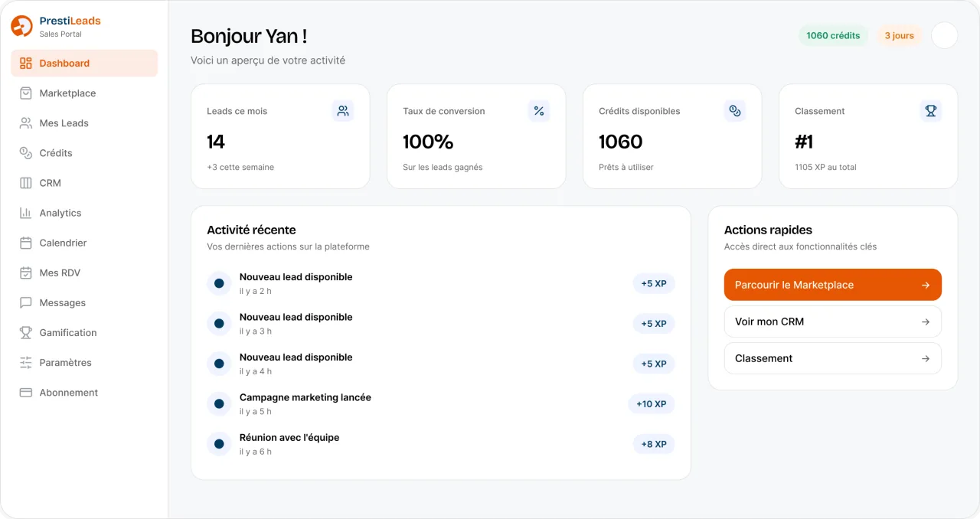
Task: Open the user avatar circle at top right
Action: 945,35
